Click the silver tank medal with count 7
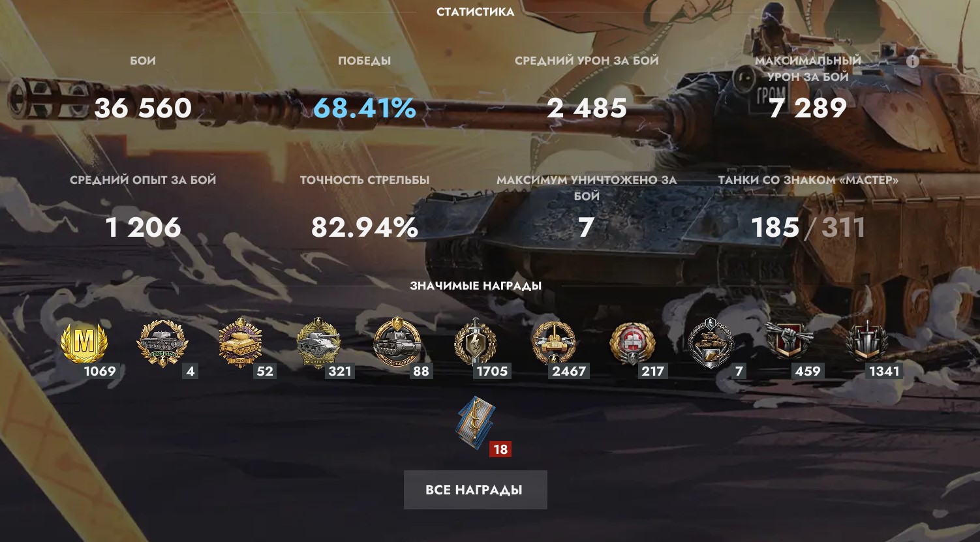 click(711, 342)
